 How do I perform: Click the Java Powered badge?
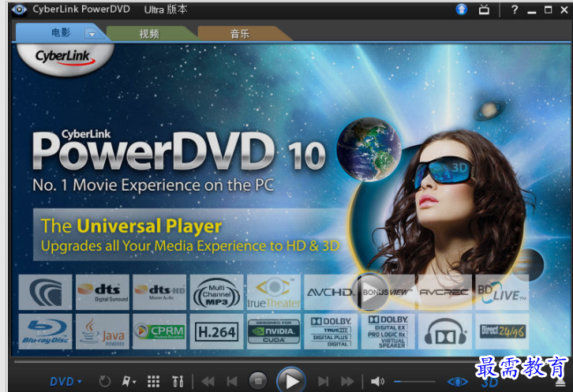(x=103, y=331)
